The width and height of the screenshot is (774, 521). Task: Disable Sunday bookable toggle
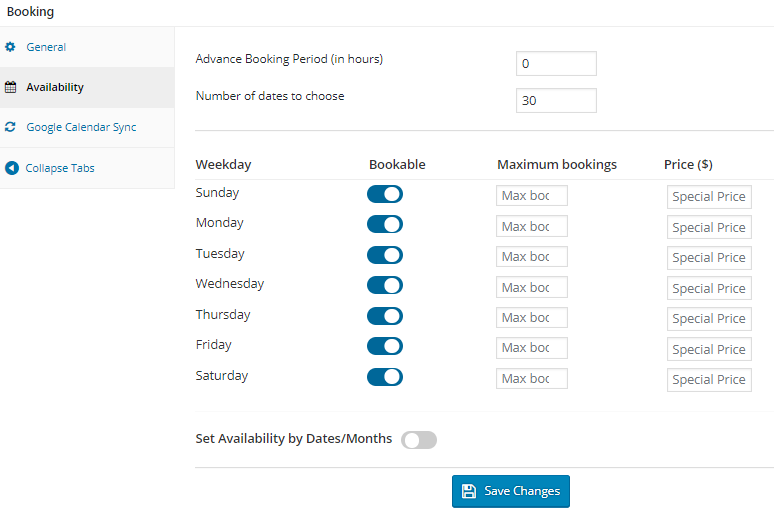pyautogui.click(x=385, y=194)
